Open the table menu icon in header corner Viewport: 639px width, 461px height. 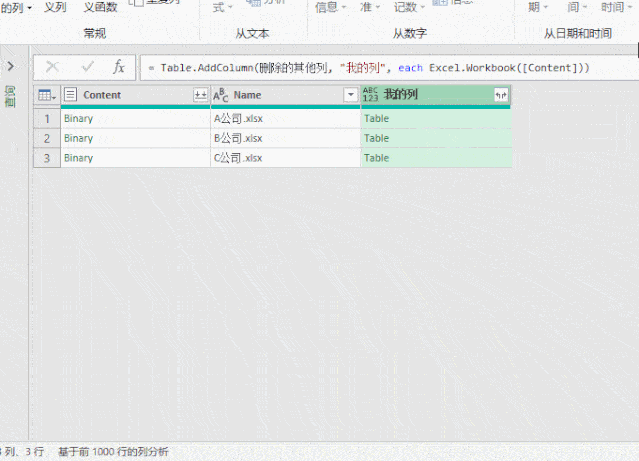47,95
